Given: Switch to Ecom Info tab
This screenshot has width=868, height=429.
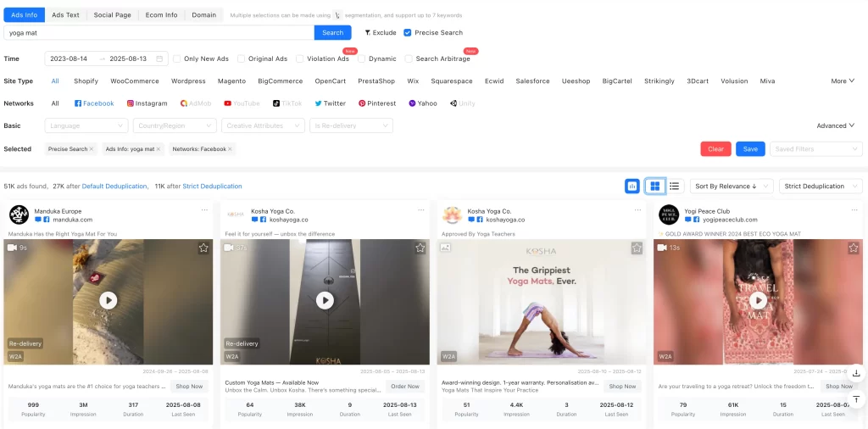Looking at the screenshot, I should click(x=162, y=15).
